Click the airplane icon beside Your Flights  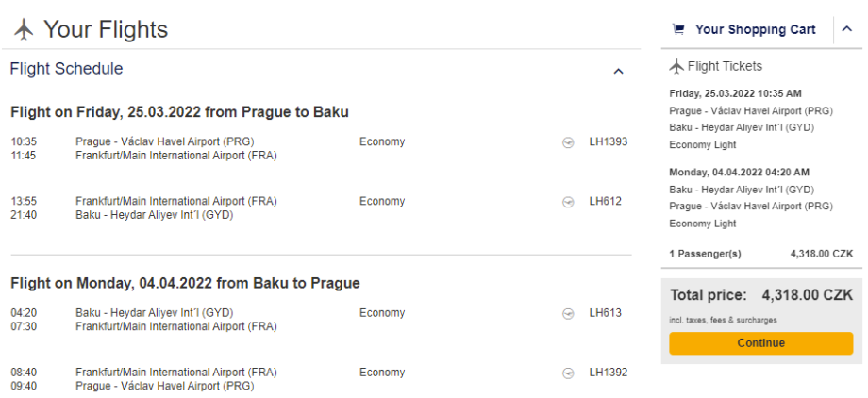pyautogui.click(x=24, y=30)
